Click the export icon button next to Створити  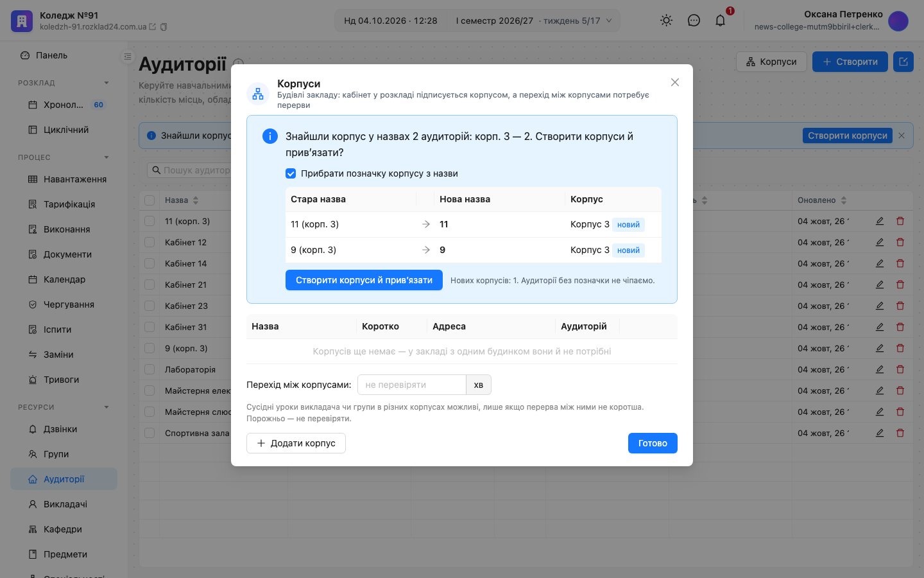(x=903, y=62)
